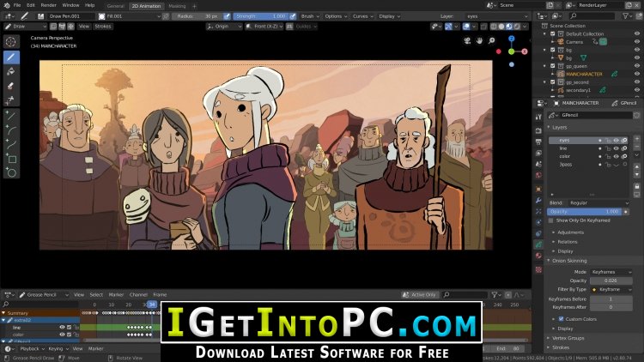Hide MAINCHARACTER object in outliner
Image resolution: width=644 pixels, height=362 pixels.
(637, 74)
